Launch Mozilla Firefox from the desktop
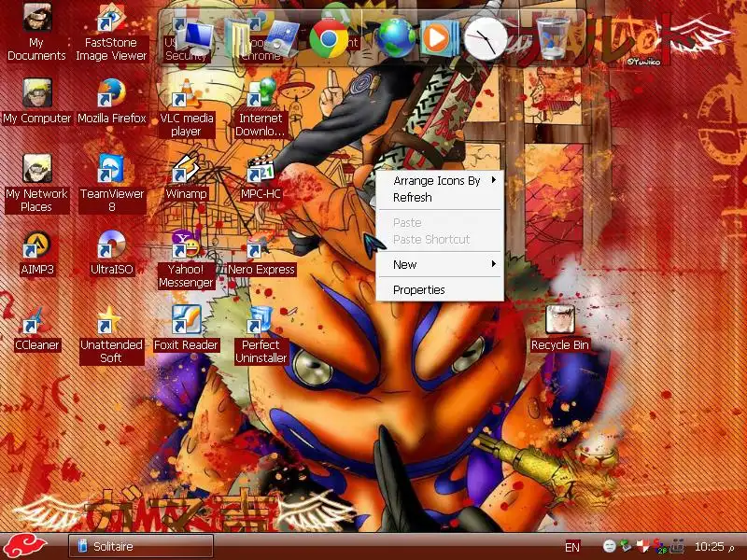 click(x=111, y=102)
